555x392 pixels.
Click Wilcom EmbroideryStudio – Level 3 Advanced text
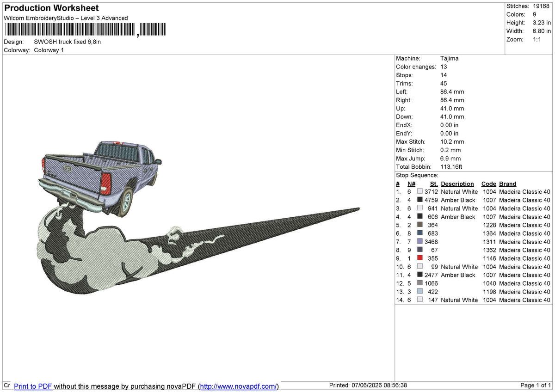tap(66, 18)
